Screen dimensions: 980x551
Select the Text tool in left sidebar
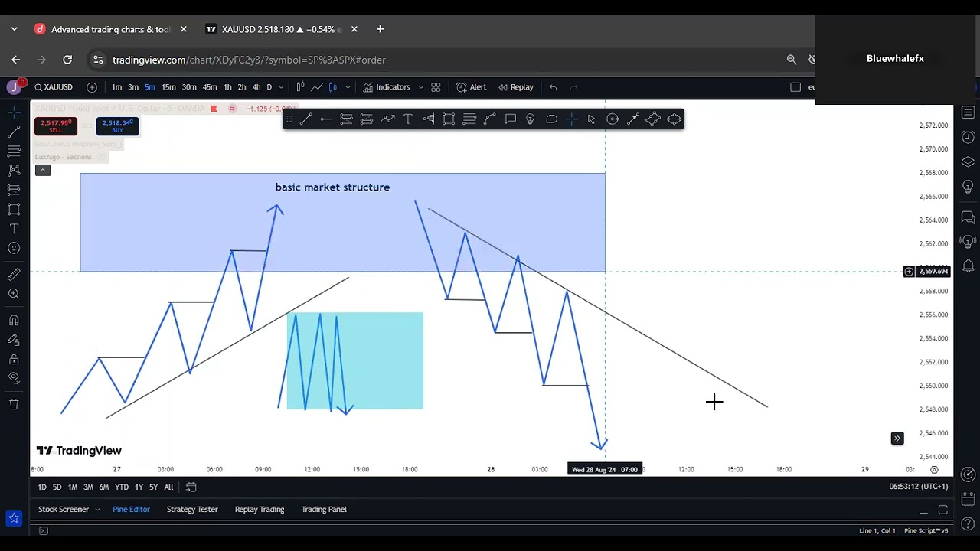coord(14,228)
